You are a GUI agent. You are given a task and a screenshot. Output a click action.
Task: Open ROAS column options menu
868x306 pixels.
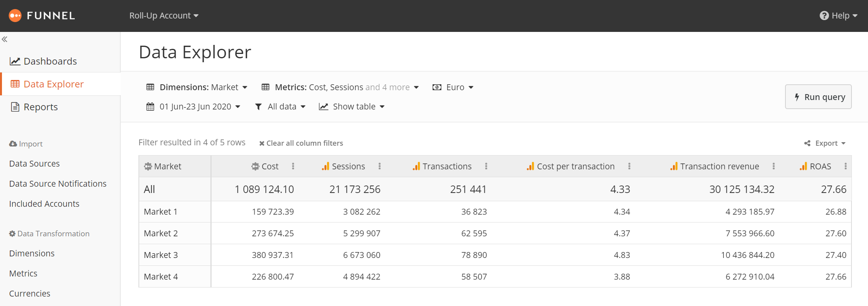click(x=845, y=166)
